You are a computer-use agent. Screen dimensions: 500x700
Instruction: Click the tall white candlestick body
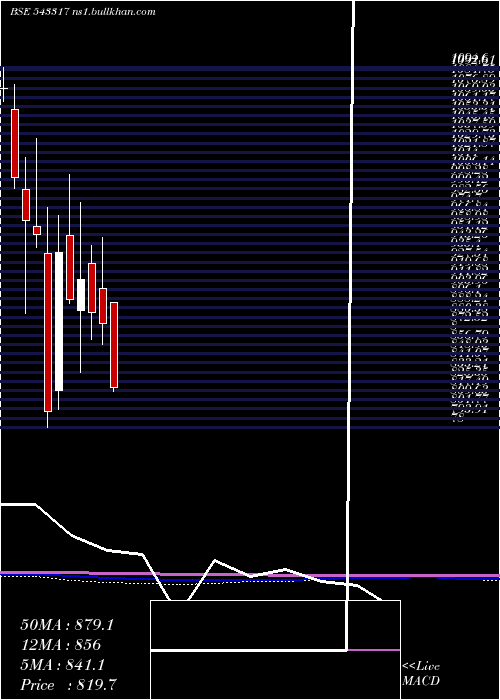[x=59, y=321]
